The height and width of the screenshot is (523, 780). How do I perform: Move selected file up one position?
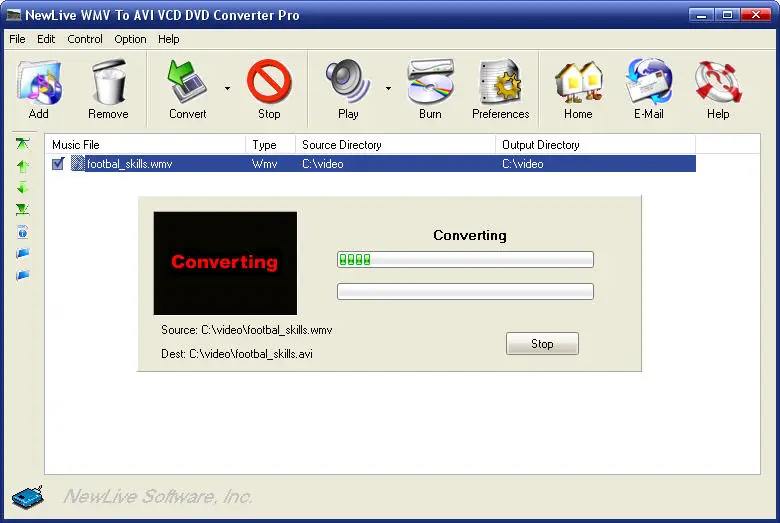[22, 166]
